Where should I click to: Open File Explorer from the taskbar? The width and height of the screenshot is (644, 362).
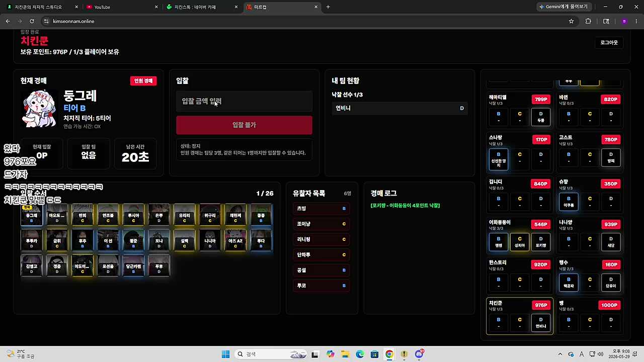[345, 354]
